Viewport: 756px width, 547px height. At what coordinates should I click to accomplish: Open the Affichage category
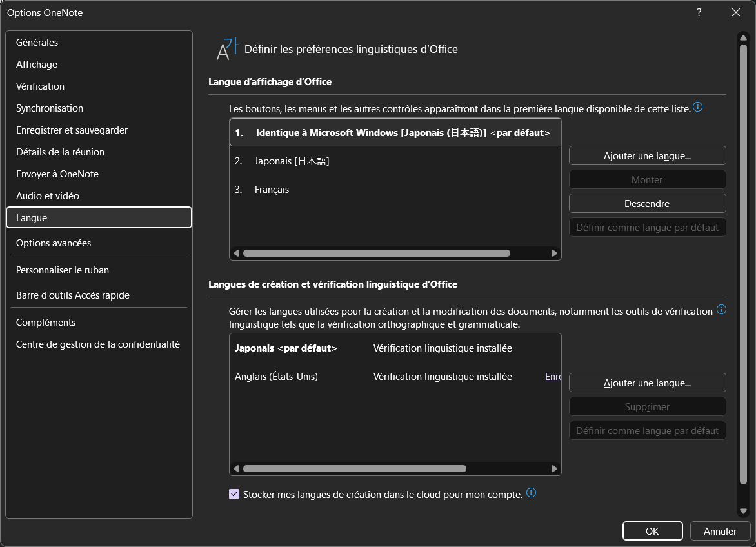(x=99, y=64)
